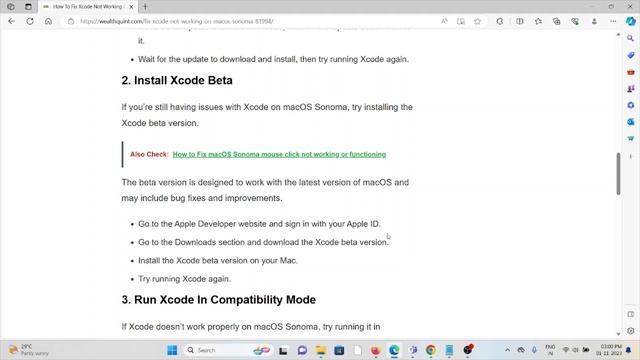Image resolution: width=640 pixels, height=360 pixels.
Task: Click the scrollbar up arrow
Action: click(618, 35)
